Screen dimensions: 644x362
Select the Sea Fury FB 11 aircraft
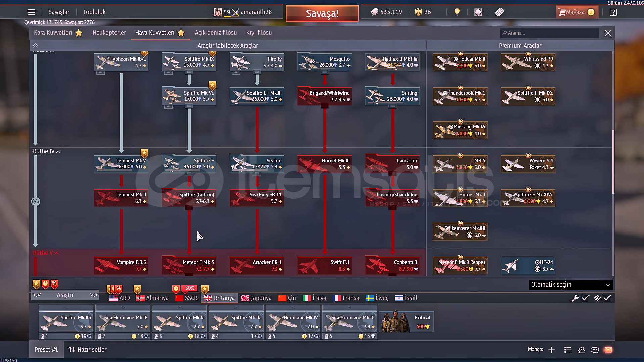tap(257, 198)
